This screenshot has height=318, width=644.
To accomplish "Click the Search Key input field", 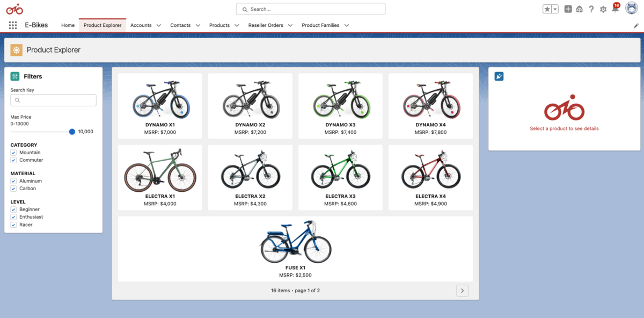I will (54, 100).
